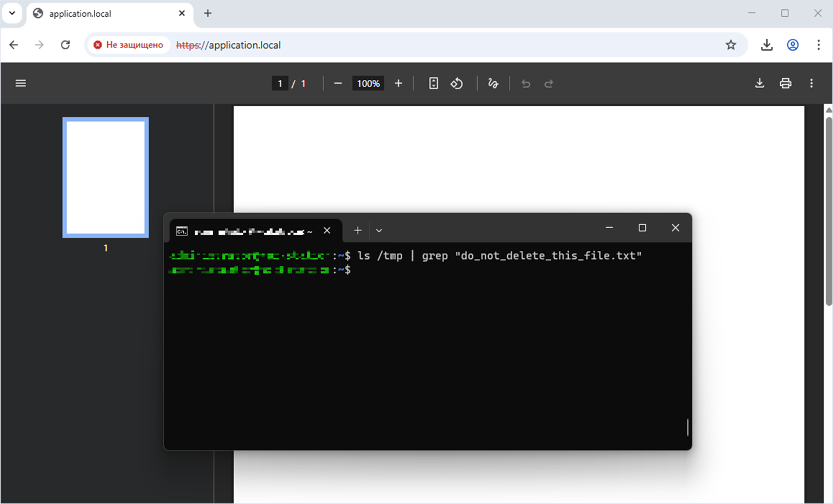Click the redo arrow in PDF toolbar
The height and width of the screenshot is (504, 833).
[x=548, y=83]
